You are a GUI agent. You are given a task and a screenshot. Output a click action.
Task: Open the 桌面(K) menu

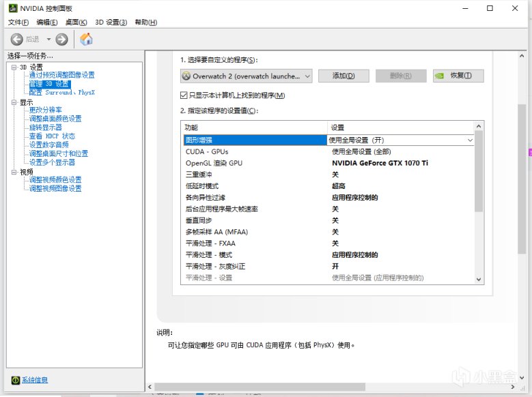pyautogui.click(x=76, y=23)
